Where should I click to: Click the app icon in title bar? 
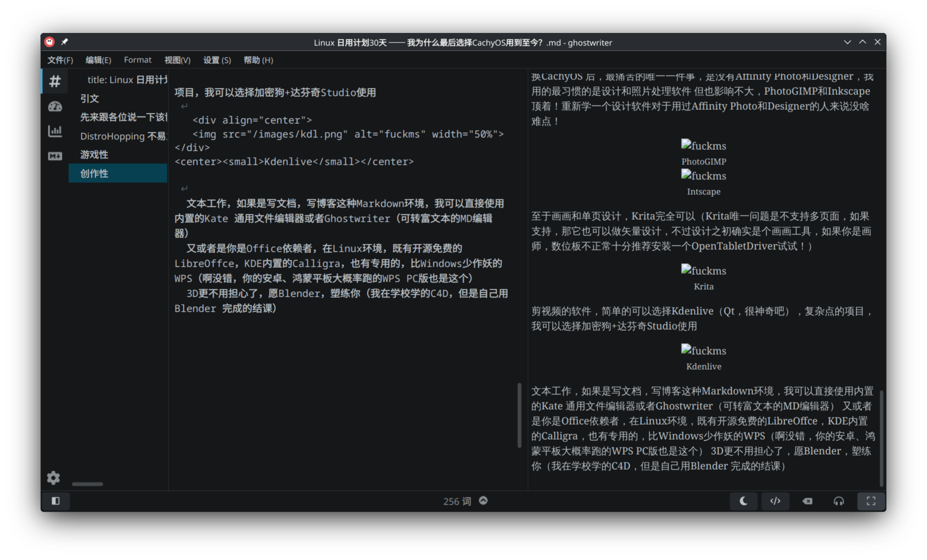coord(49,42)
